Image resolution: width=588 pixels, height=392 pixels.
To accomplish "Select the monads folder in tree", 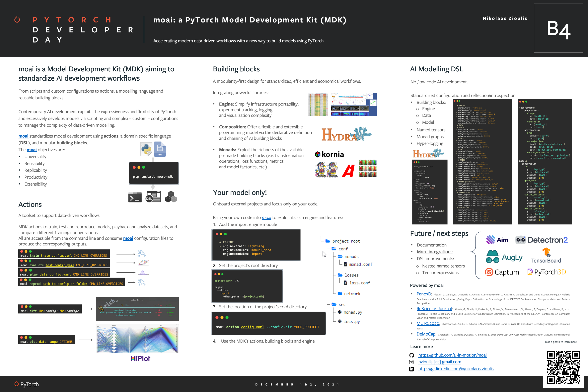I will coord(351,257).
